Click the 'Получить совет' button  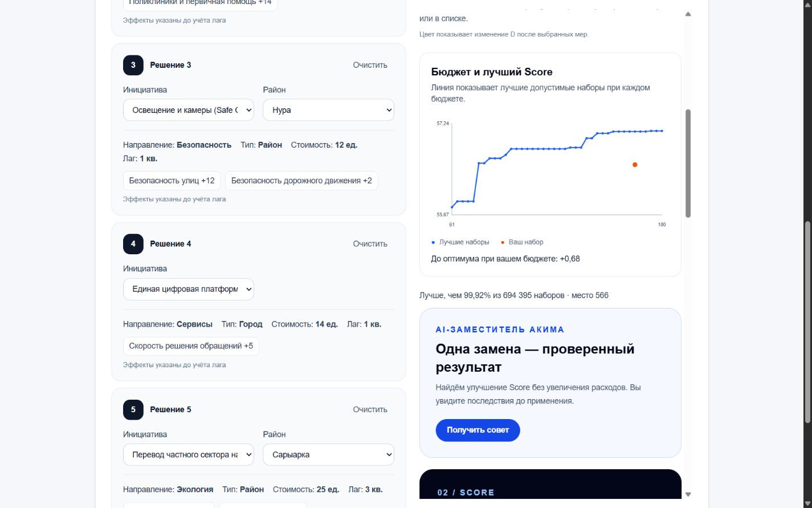[x=478, y=430]
